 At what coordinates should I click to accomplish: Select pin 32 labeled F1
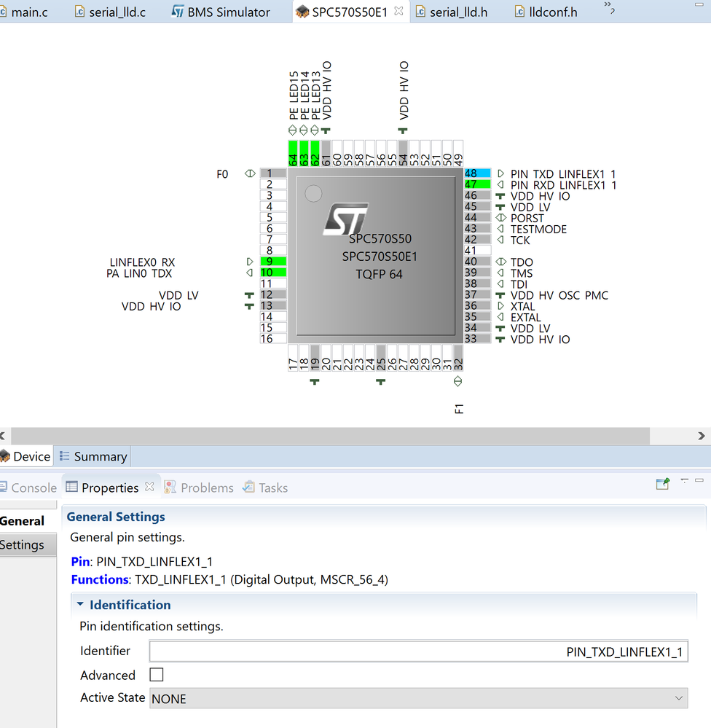tap(458, 358)
